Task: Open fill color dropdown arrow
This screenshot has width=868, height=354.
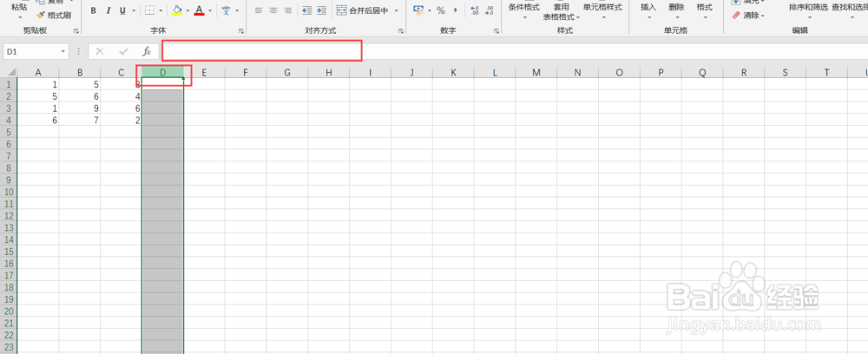Action: pos(188,10)
